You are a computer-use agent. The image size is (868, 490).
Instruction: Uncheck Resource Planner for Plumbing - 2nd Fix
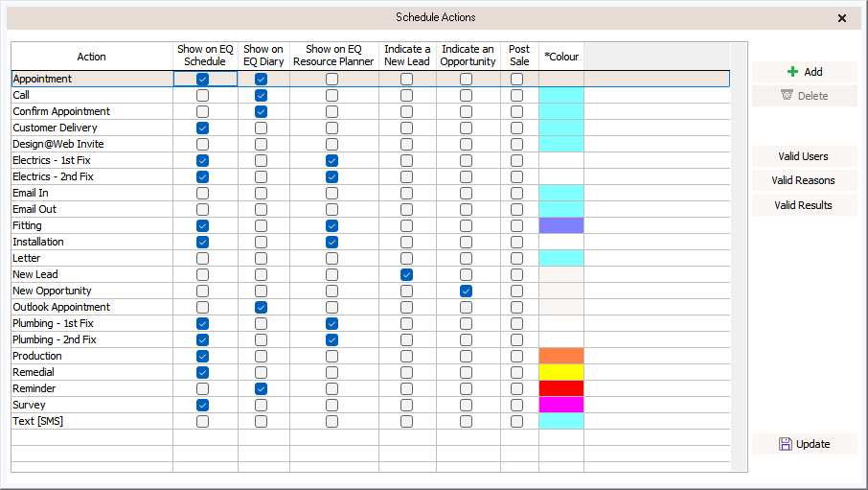click(x=332, y=339)
